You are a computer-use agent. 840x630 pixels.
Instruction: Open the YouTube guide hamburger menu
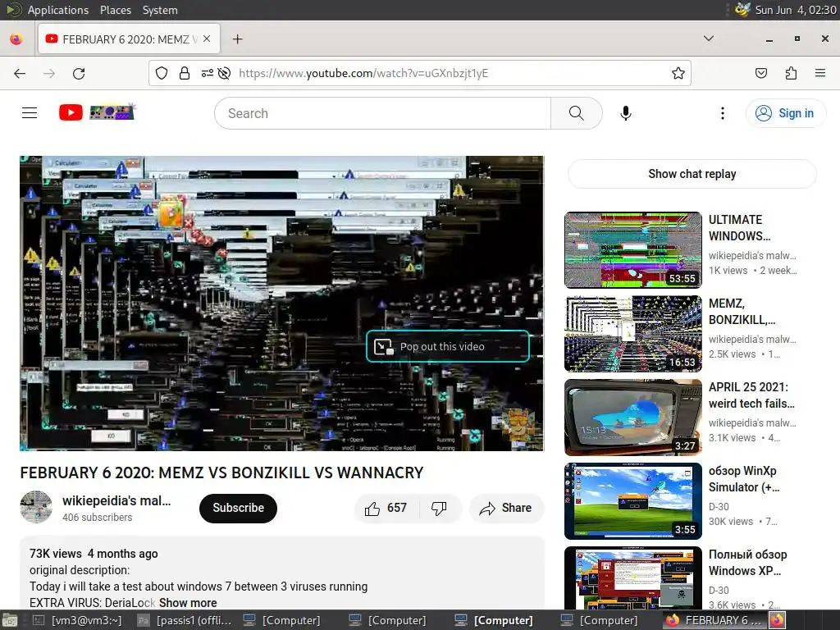pos(30,113)
